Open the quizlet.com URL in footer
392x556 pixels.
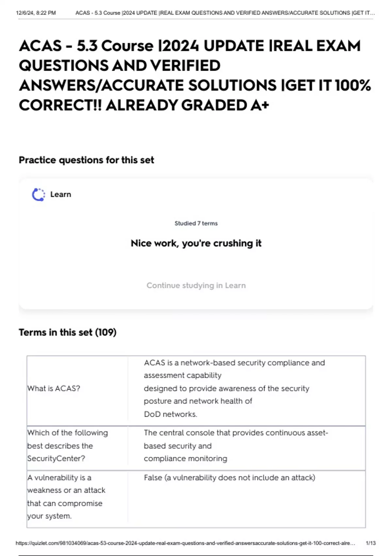point(185,543)
